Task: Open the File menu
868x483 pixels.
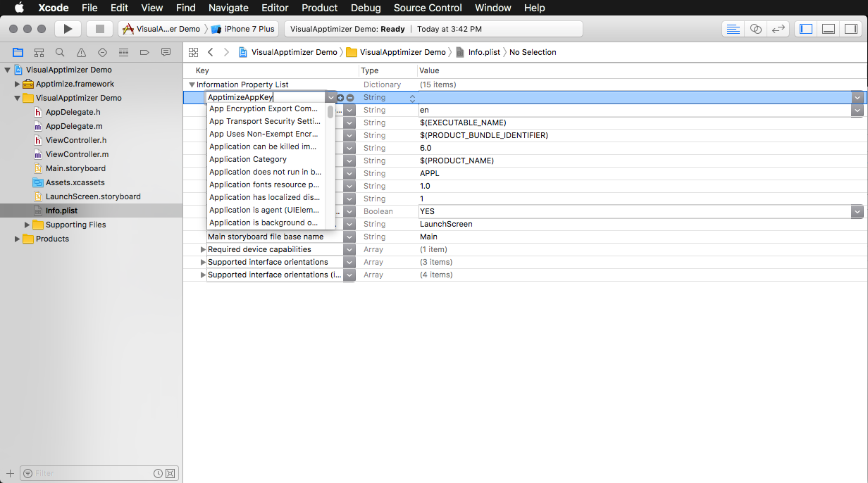Action: 89,8
